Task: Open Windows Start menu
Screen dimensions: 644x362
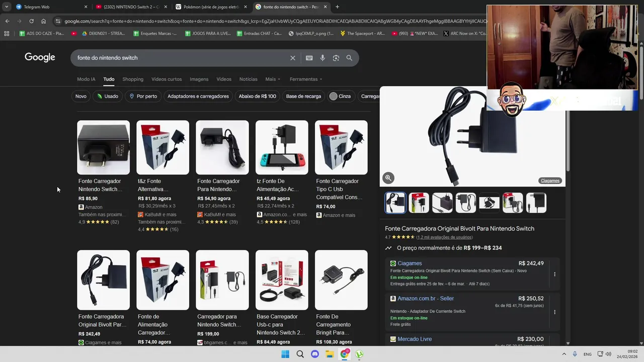Action: point(285,354)
